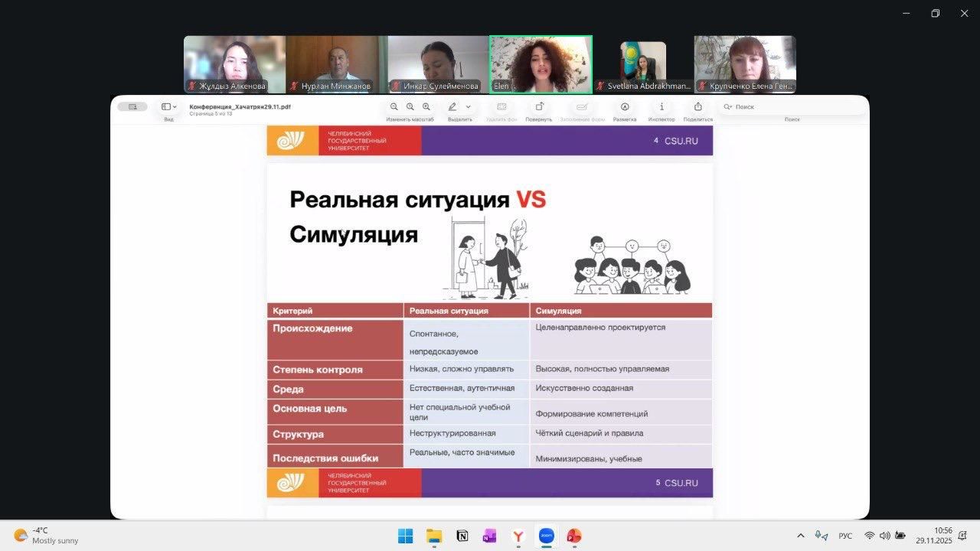Expand the highlight color dropdown arrow

(x=469, y=107)
